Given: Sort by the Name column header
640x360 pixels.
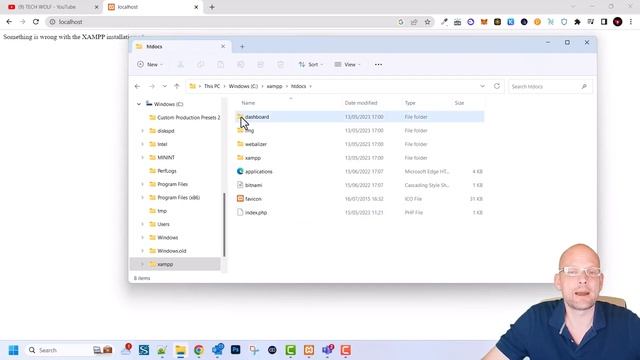Looking at the screenshot, I should click(248, 103).
